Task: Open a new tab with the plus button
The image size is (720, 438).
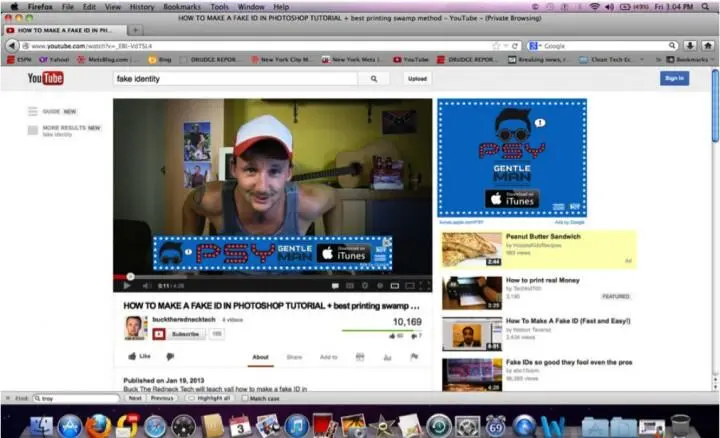Action: pos(135,30)
